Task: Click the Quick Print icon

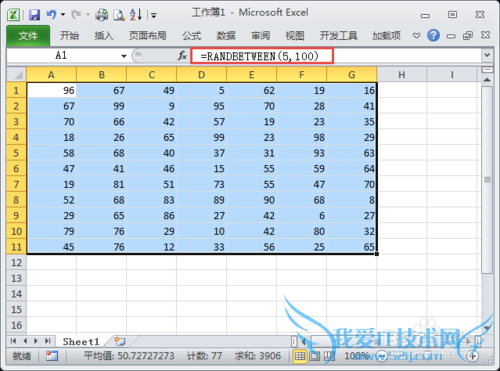Action: (x=102, y=15)
